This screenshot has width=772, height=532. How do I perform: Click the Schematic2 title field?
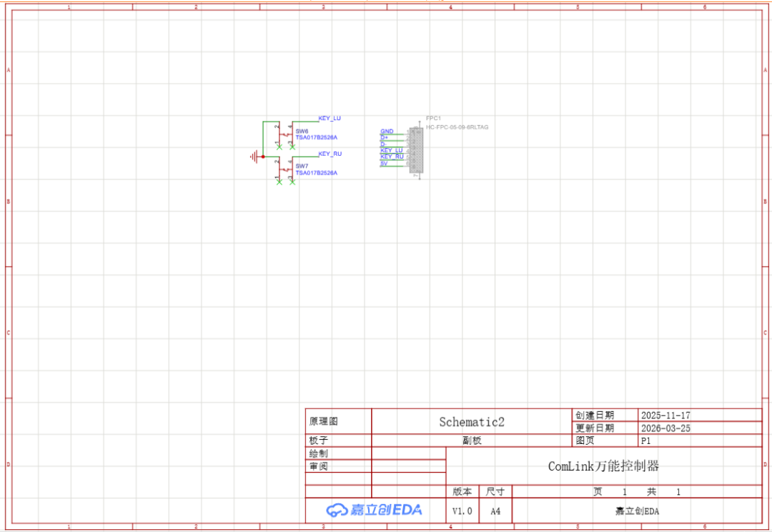point(472,422)
